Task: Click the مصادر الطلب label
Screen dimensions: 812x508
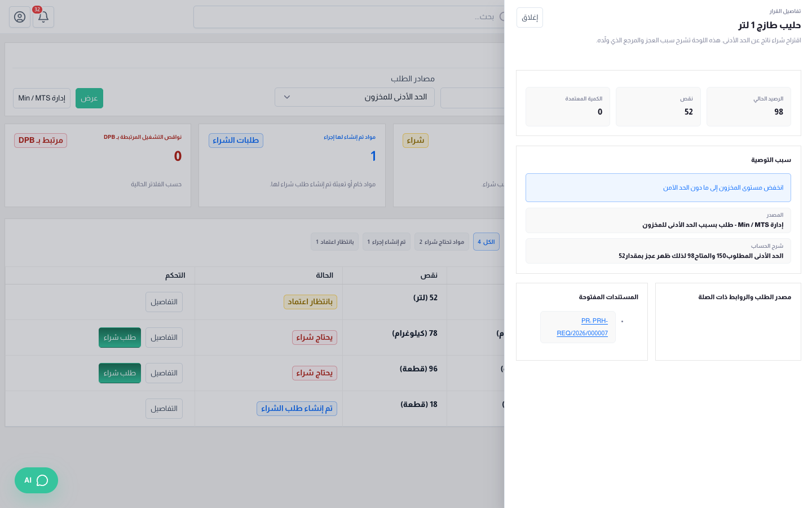Action: click(x=413, y=79)
